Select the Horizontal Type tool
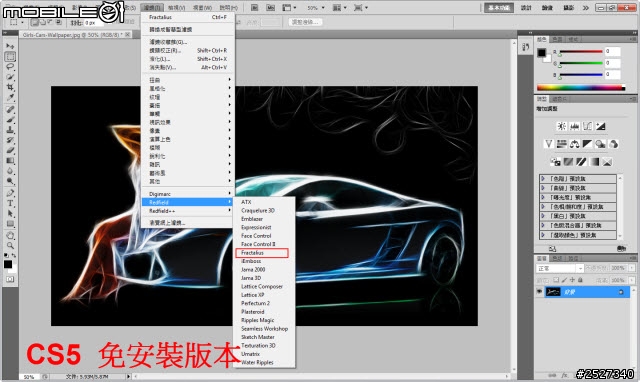This screenshot has height=382, width=640. point(10,203)
